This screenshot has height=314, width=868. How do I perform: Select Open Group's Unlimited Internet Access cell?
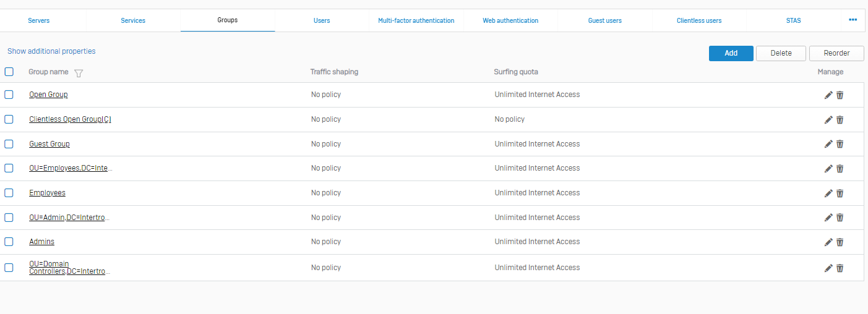pyautogui.click(x=537, y=95)
